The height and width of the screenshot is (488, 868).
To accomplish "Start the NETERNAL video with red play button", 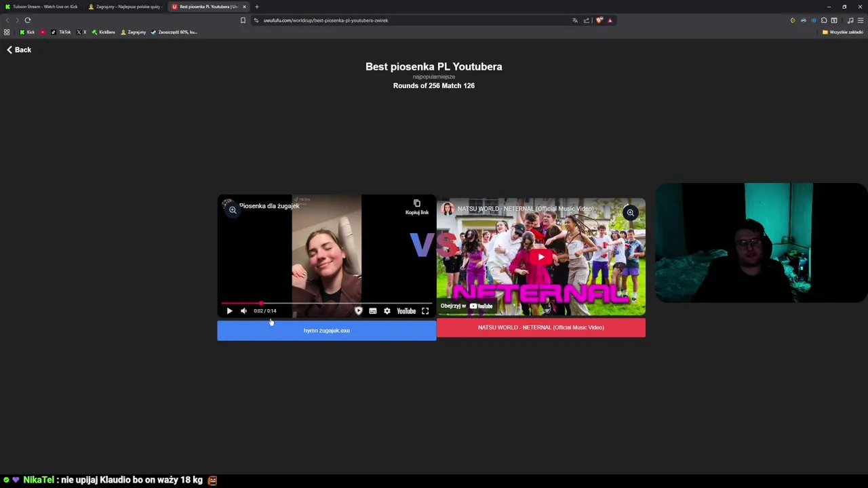I will (x=541, y=257).
